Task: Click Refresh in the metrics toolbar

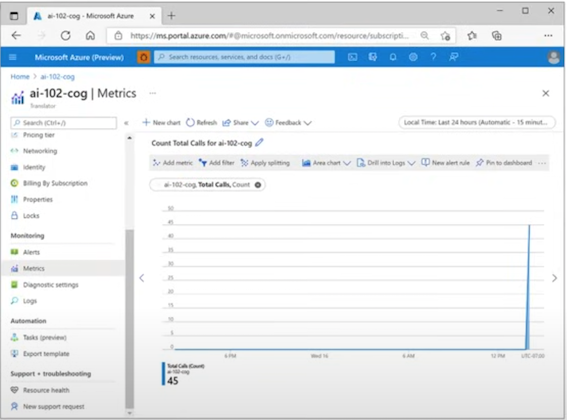Action: [x=201, y=123]
